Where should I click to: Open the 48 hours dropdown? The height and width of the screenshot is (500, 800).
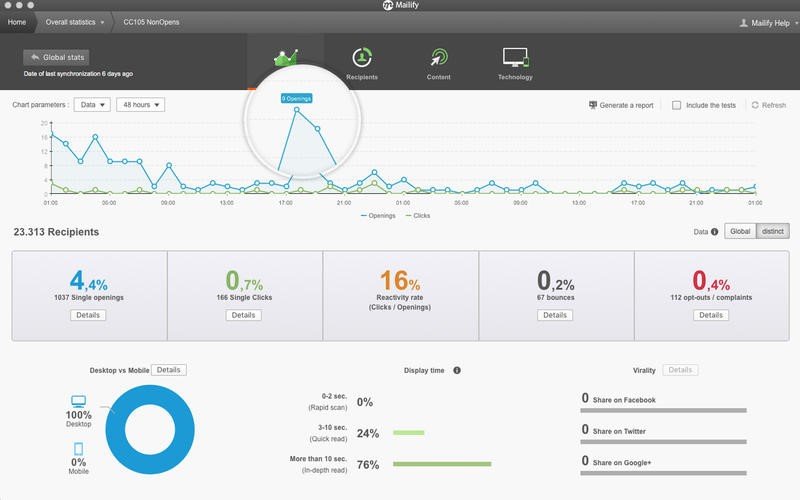click(x=140, y=105)
